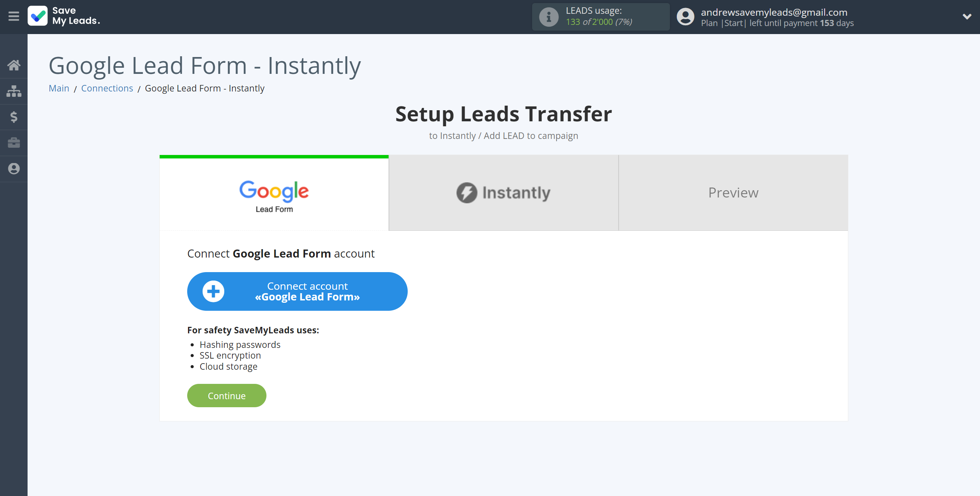Click the Continue button
Viewport: 980px width, 496px height.
point(227,395)
